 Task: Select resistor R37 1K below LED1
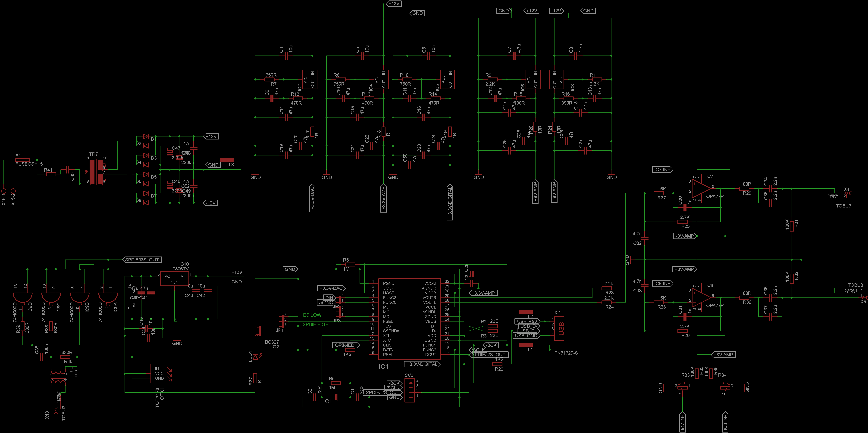[x=255, y=378]
